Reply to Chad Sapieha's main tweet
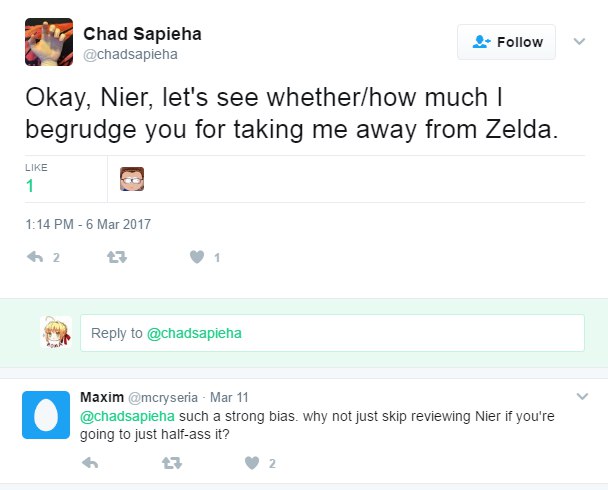Image resolution: width=608 pixels, height=490 pixels. pos(34,257)
